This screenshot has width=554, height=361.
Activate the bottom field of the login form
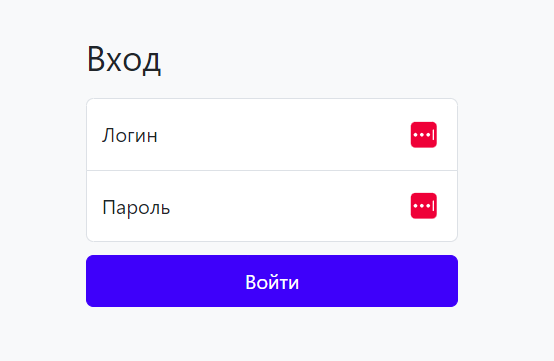[x=272, y=206]
